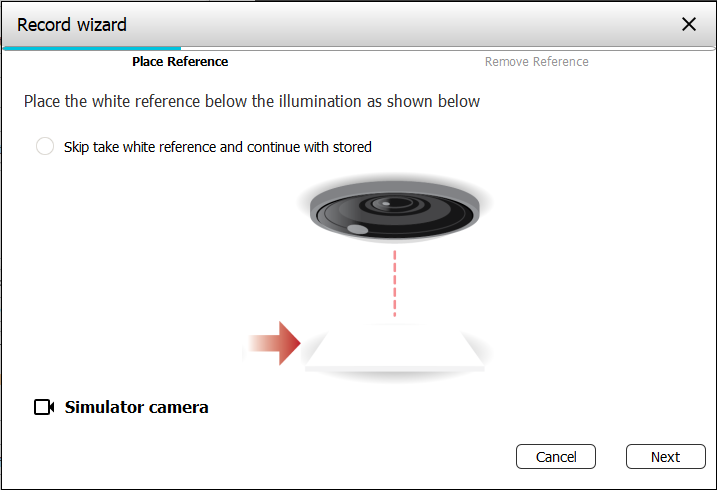Click the blue filled progress bar segment
The height and width of the screenshot is (490, 717).
pyautogui.click(x=92, y=48)
